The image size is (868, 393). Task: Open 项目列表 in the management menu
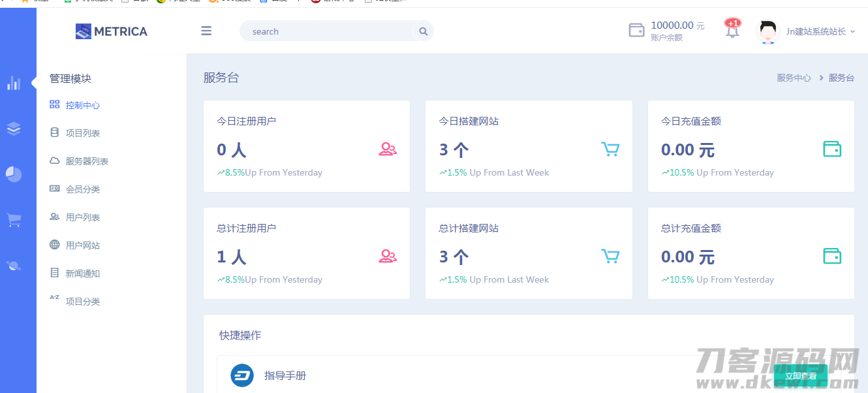(x=82, y=133)
